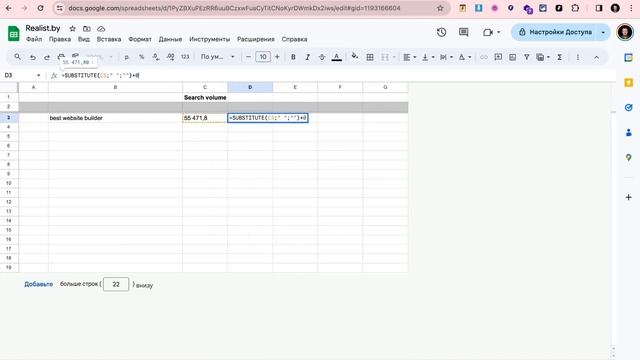
Task: Redo the last action
Action: 47,57
